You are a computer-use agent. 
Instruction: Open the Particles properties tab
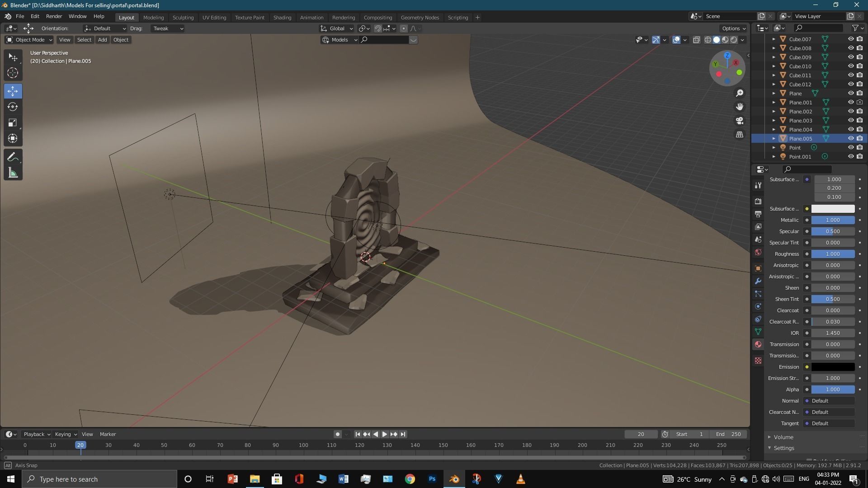tap(758, 294)
